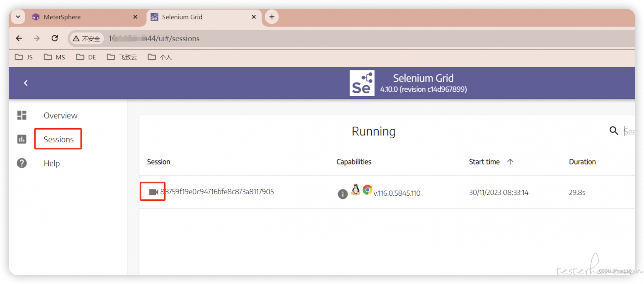Click session ID ending 873a8117905

click(x=217, y=192)
